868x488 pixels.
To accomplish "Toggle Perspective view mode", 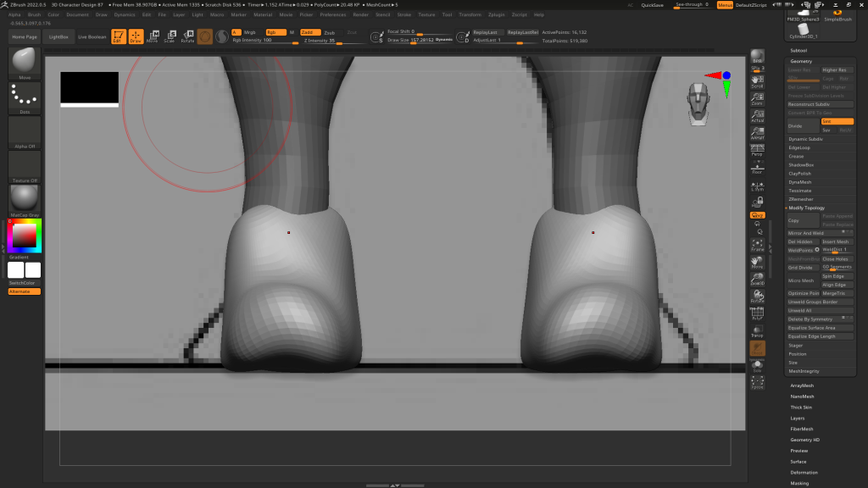I will (757, 150).
